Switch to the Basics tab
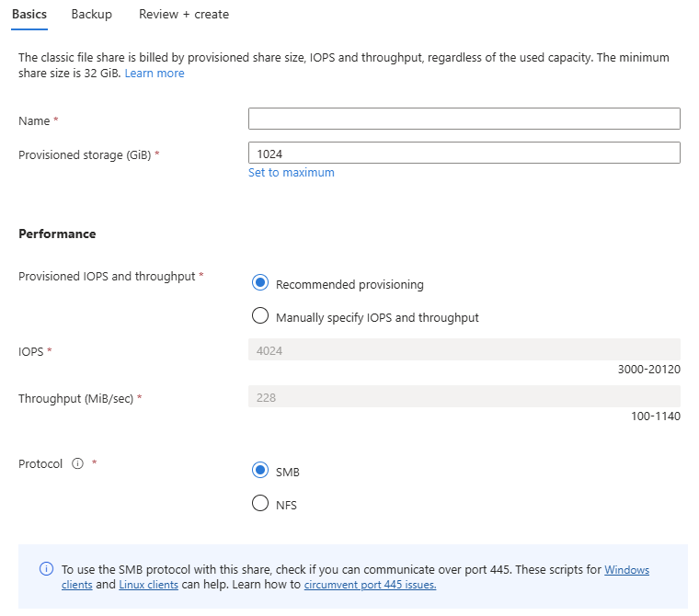699x616 pixels. click(29, 15)
